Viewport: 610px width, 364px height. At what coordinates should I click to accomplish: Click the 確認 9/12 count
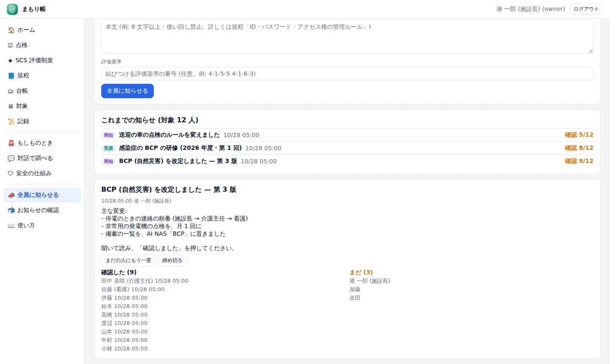point(579,161)
